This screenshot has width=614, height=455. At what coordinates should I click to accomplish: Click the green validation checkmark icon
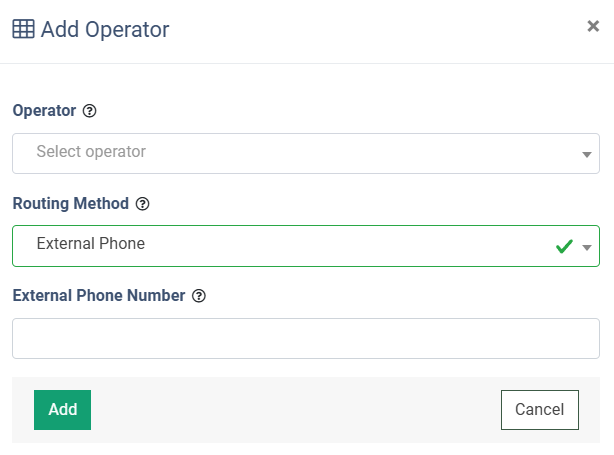coord(564,246)
